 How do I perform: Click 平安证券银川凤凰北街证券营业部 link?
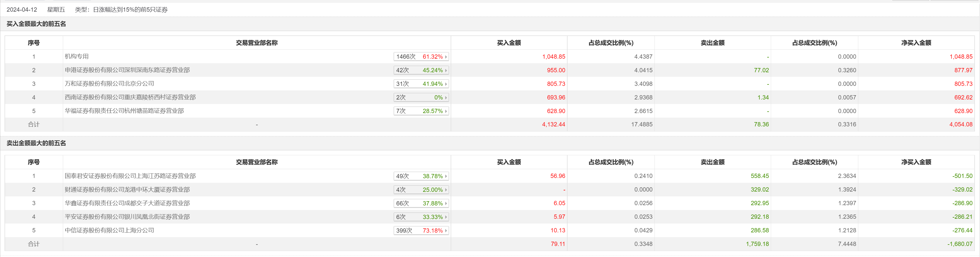(127, 217)
